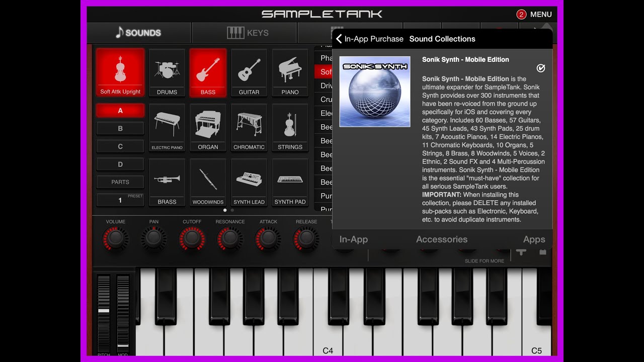Select part A

click(x=120, y=111)
